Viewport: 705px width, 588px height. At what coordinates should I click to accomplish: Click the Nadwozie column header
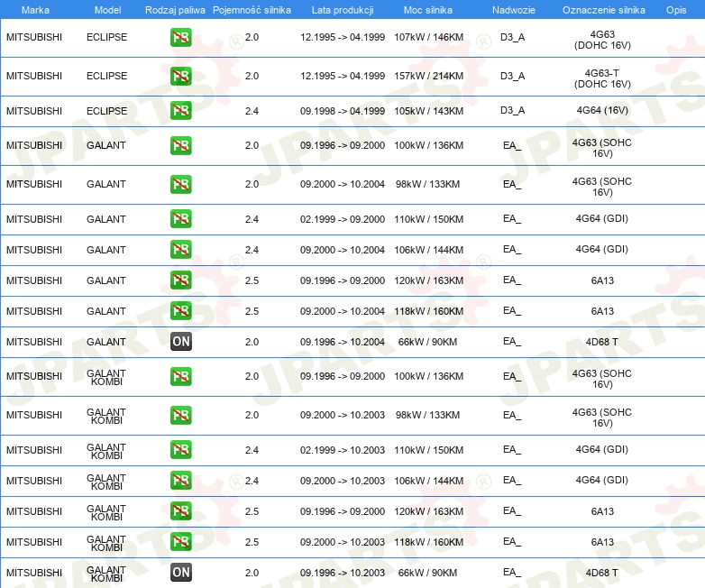[514, 10]
